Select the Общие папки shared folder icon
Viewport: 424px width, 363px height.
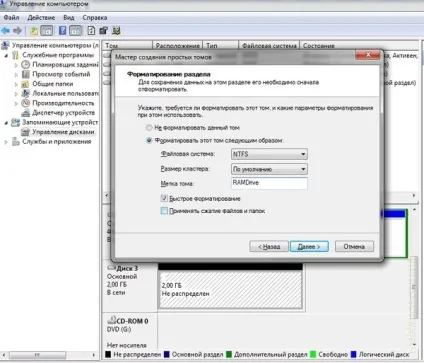pos(26,84)
